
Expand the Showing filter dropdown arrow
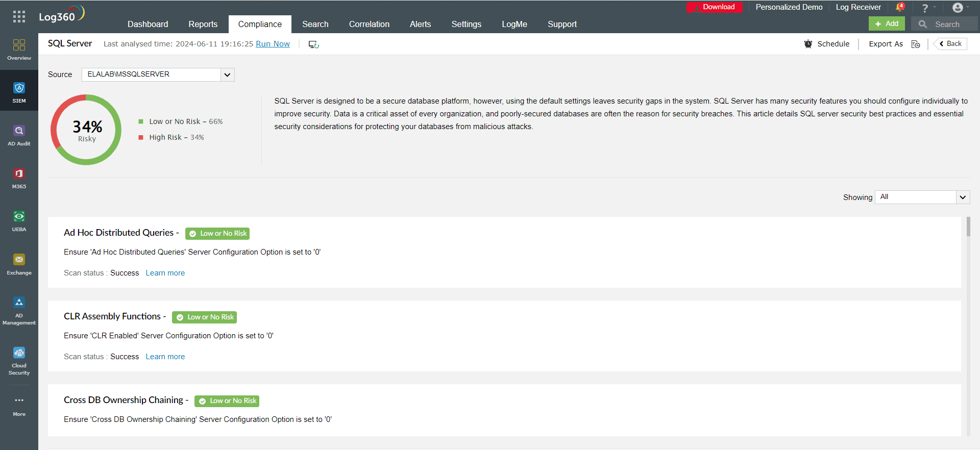[x=963, y=197]
